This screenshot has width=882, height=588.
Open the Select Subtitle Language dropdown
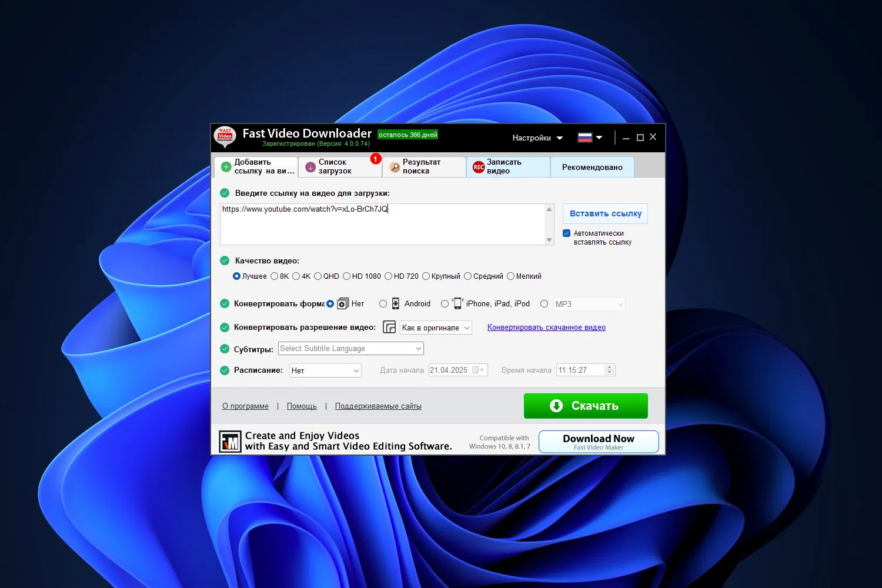(351, 349)
